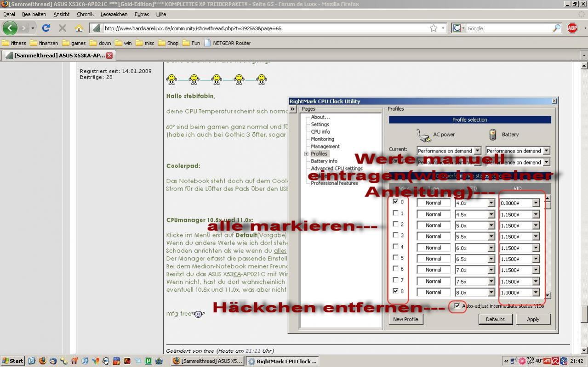
Task: Close the Sammelthread ASUS tab
Action: tap(109, 56)
